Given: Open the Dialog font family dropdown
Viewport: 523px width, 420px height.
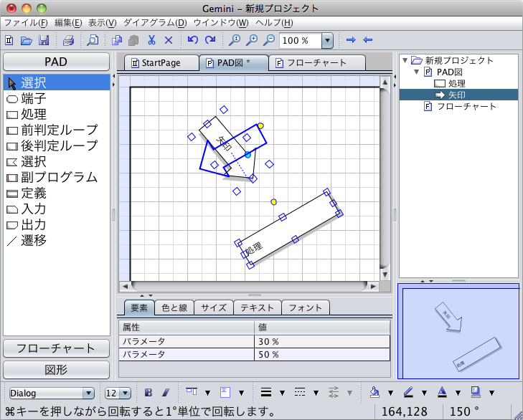Looking at the screenshot, I should coord(88,393).
